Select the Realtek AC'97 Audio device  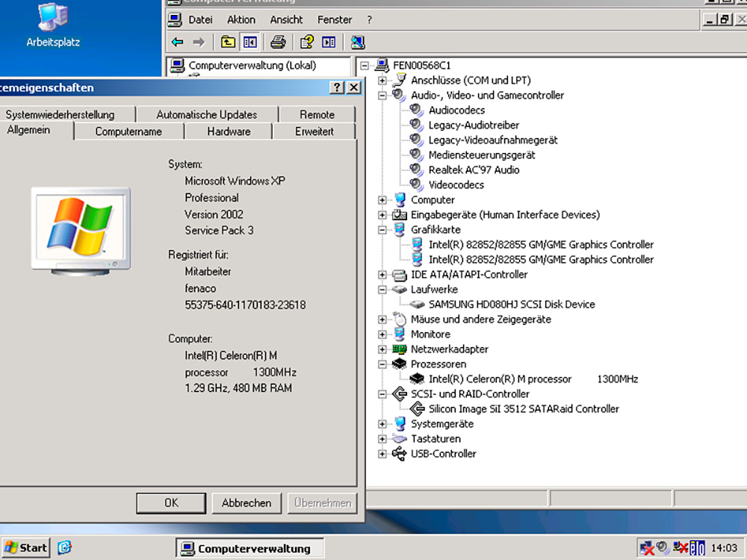[x=474, y=170]
